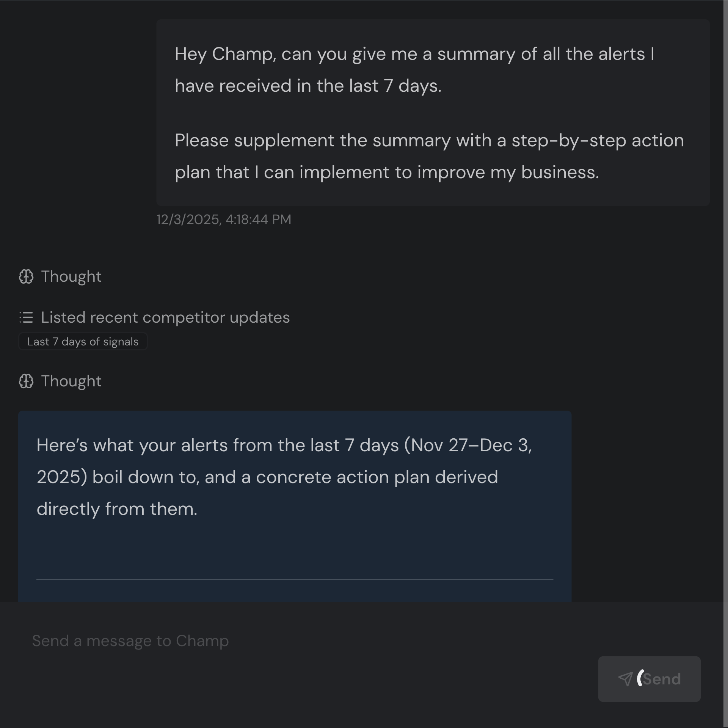This screenshot has width=728, height=728.
Task: Click the loading spinner inside the Send button
Action: coord(640,678)
